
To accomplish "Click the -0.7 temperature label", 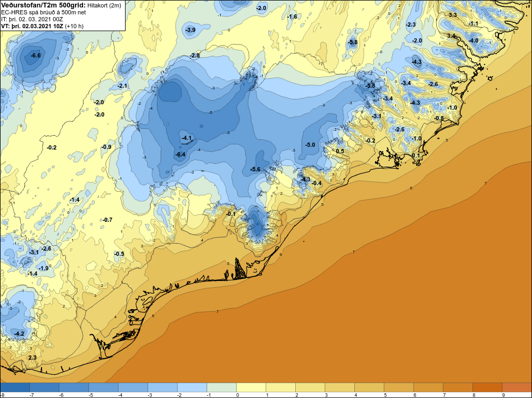I will [x=107, y=220].
